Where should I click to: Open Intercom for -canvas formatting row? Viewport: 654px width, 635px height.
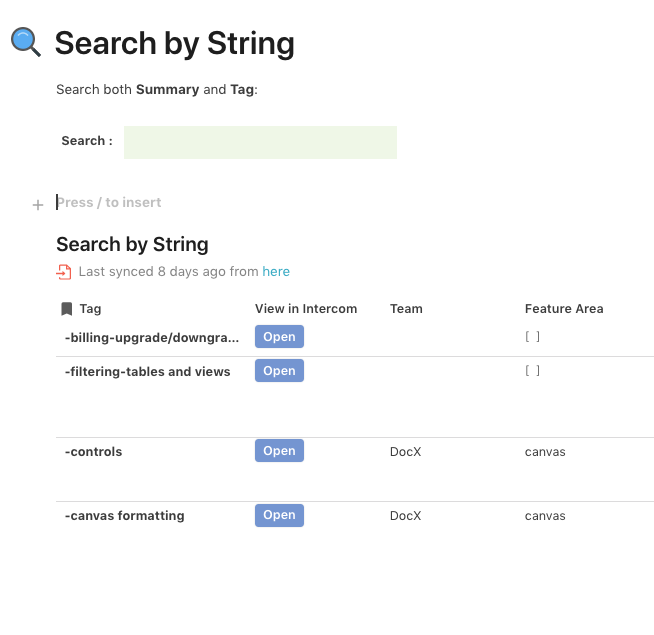tap(279, 515)
